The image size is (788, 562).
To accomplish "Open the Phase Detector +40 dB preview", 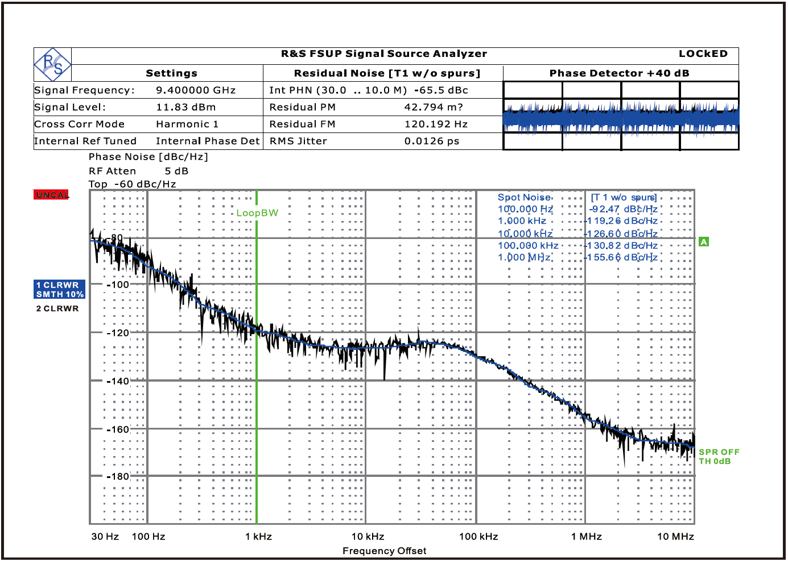I will pos(620,116).
